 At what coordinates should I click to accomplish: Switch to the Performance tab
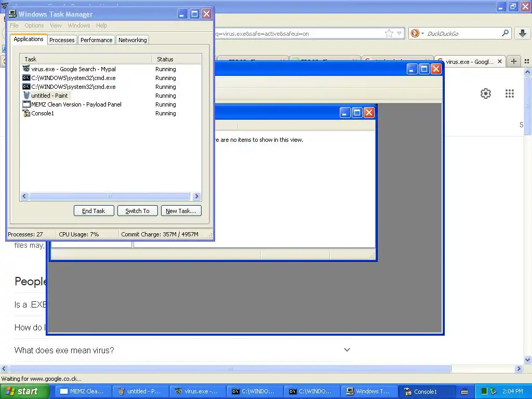tap(96, 40)
